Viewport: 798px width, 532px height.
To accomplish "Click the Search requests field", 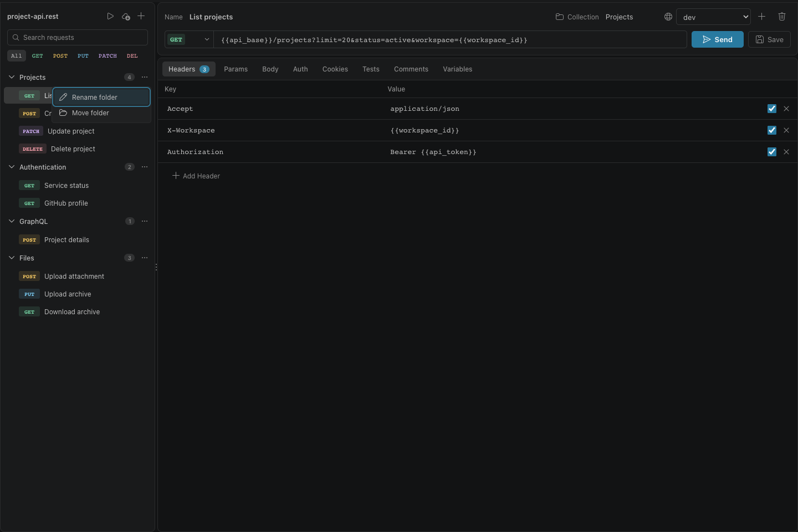I will (78, 37).
